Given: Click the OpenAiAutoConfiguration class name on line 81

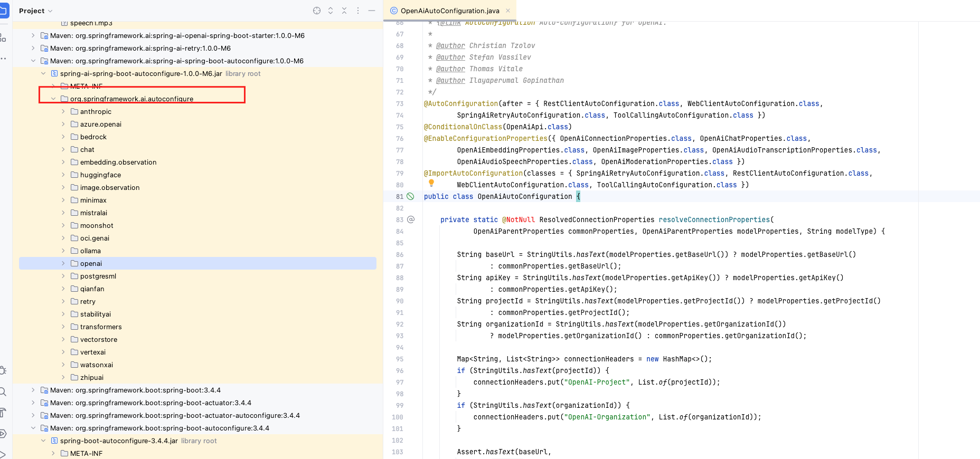Looking at the screenshot, I should coord(525,197).
